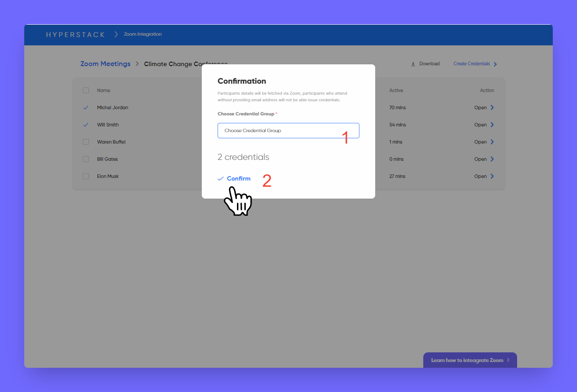This screenshot has width=577, height=392.
Task: Go to Zoom Meetings breadcrumb
Action: coord(105,64)
